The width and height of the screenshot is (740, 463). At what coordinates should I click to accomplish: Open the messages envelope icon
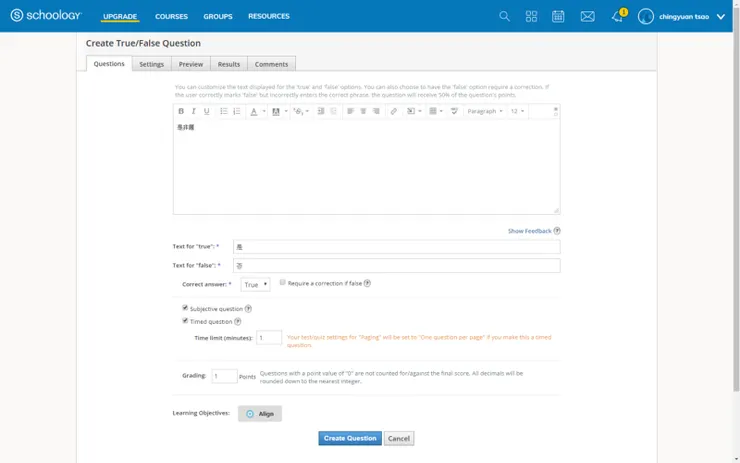tap(588, 17)
